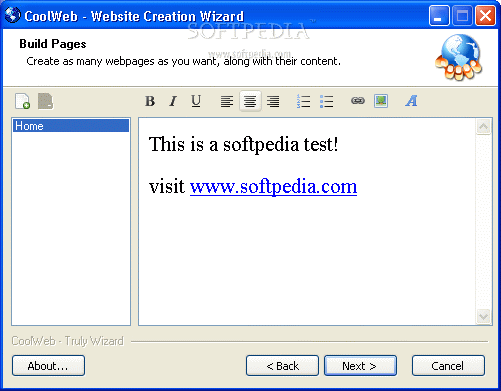Close the CoolWeb wizard window

(485, 16)
